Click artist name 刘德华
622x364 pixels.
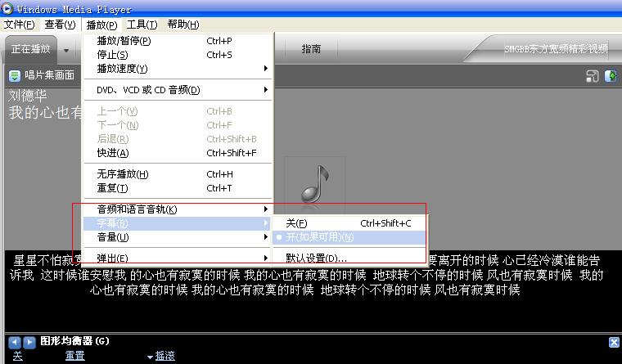point(28,96)
